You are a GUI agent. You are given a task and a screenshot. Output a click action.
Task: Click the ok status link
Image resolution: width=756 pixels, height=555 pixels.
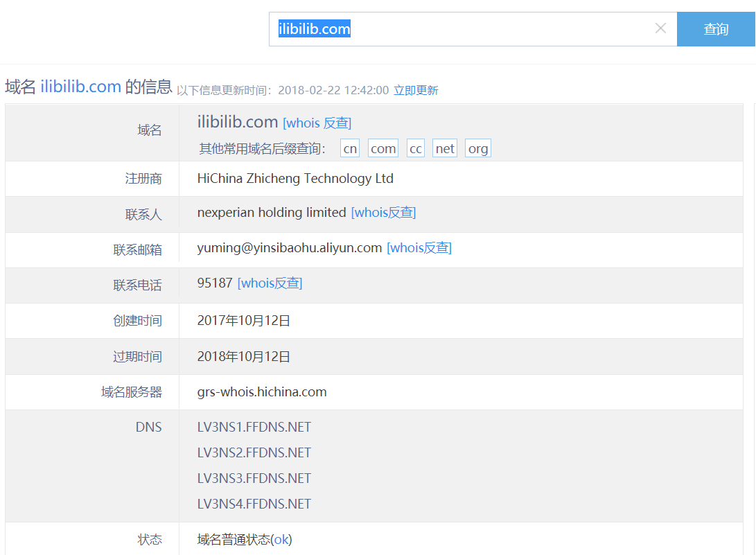tap(281, 539)
